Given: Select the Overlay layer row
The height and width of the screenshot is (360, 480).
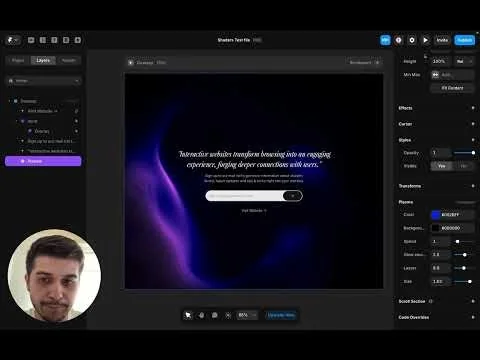Looking at the screenshot, I should coord(43,131).
